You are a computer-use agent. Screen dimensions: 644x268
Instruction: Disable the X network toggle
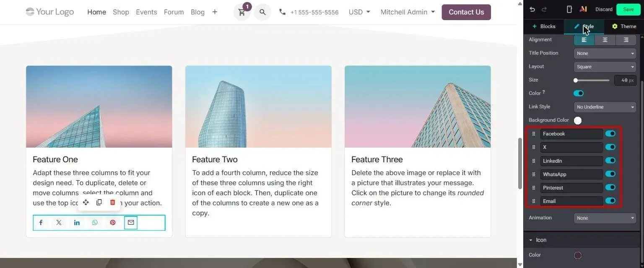(x=610, y=147)
